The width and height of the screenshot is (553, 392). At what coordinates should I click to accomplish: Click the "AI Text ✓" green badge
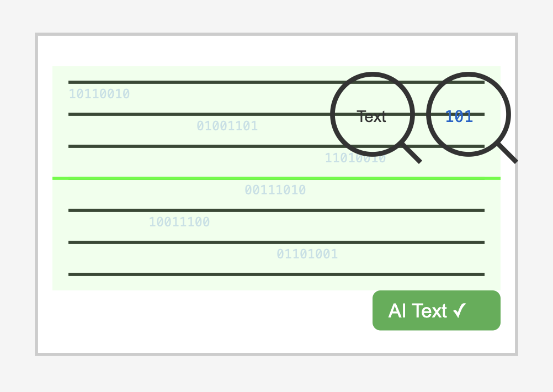click(436, 310)
